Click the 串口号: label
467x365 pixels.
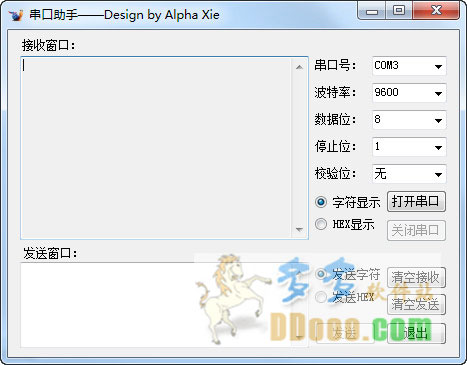tap(335, 65)
